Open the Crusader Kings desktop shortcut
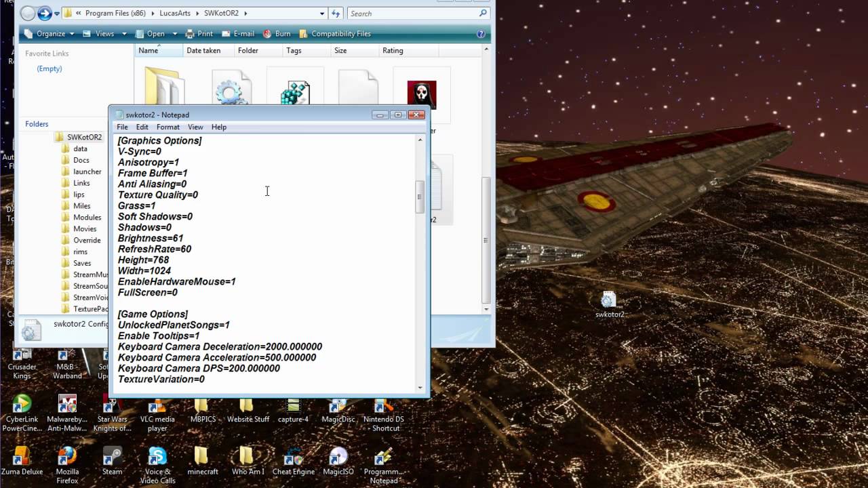The height and width of the screenshot is (488, 868). pyautogui.click(x=22, y=365)
